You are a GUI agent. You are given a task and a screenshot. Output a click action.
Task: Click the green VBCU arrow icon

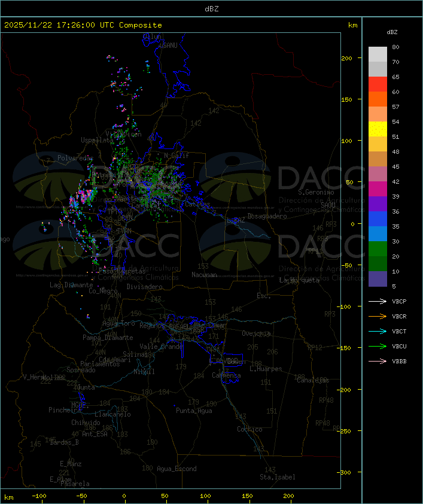[378, 346]
